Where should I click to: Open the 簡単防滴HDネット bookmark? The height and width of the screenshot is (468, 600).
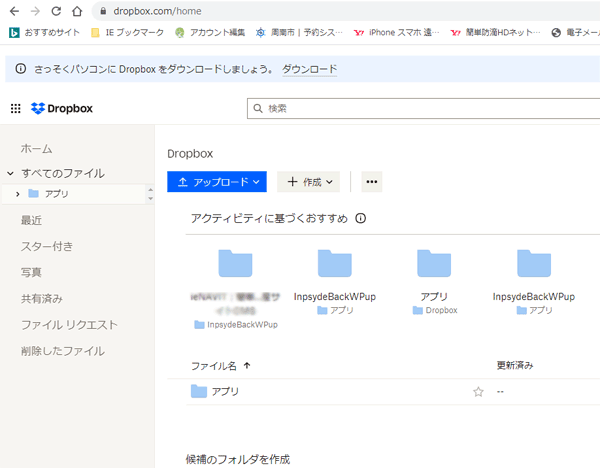pyautogui.click(x=496, y=33)
